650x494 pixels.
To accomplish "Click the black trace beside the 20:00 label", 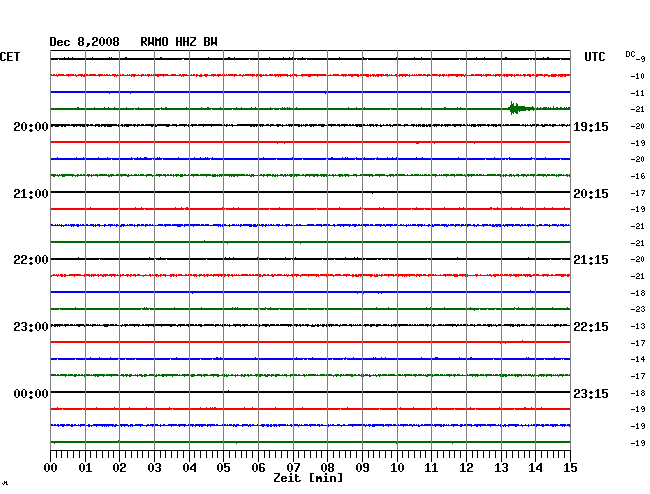I will 310,125.
